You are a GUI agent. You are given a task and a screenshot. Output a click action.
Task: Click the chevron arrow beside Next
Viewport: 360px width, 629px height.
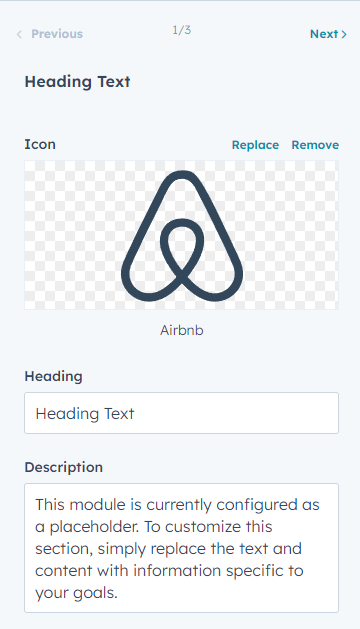click(344, 34)
